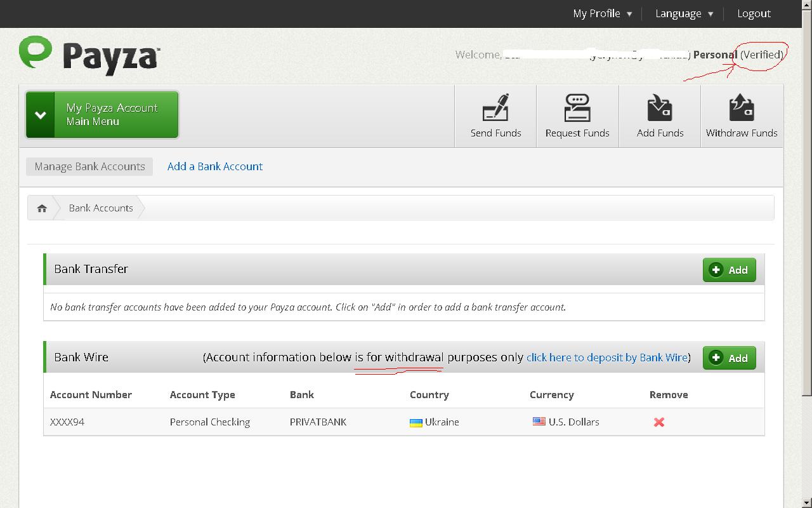Switch to Manage Bank Accounts tab

[x=89, y=166]
